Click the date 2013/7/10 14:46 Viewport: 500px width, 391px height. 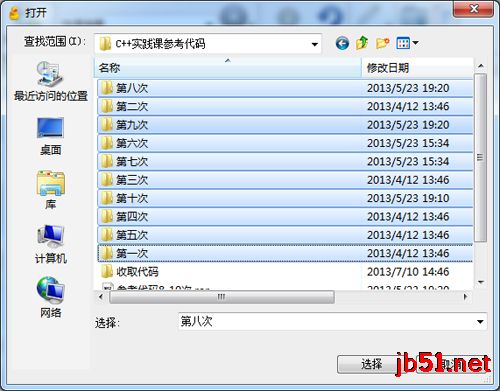[408, 272]
